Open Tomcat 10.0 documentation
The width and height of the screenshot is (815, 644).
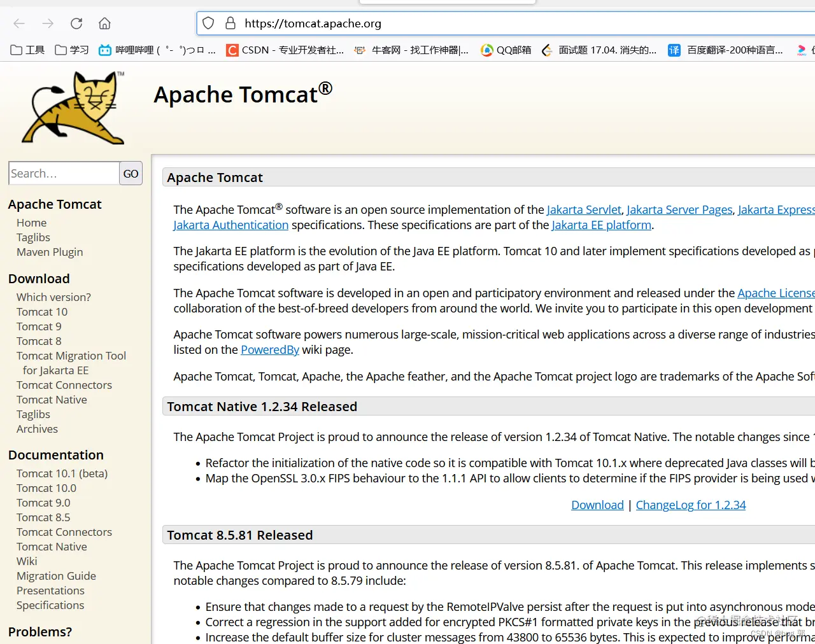46,488
